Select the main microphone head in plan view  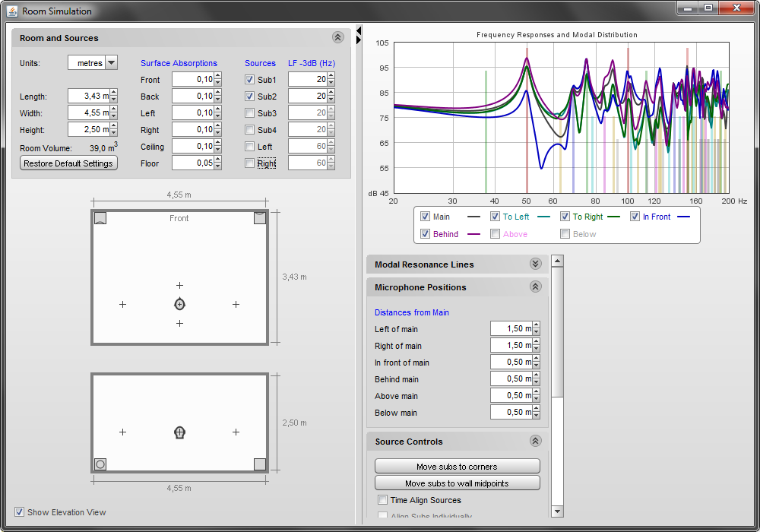(179, 304)
